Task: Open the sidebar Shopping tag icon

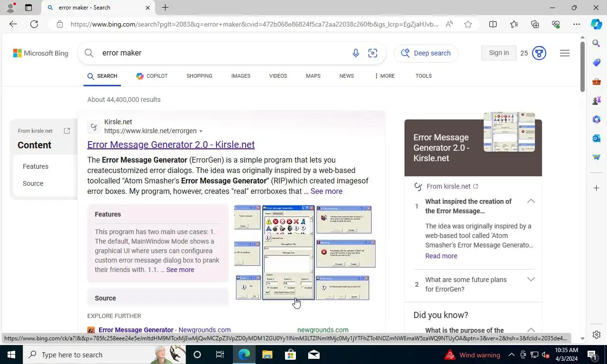Action: (x=597, y=63)
